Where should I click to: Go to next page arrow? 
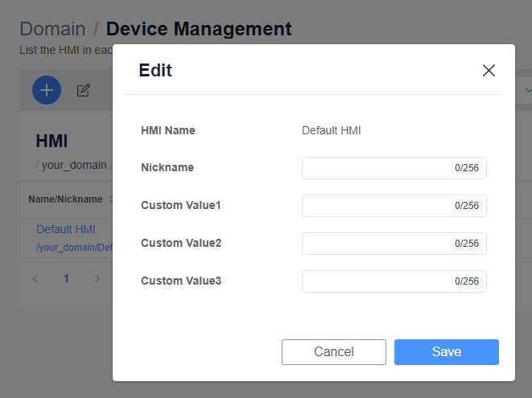click(97, 279)
